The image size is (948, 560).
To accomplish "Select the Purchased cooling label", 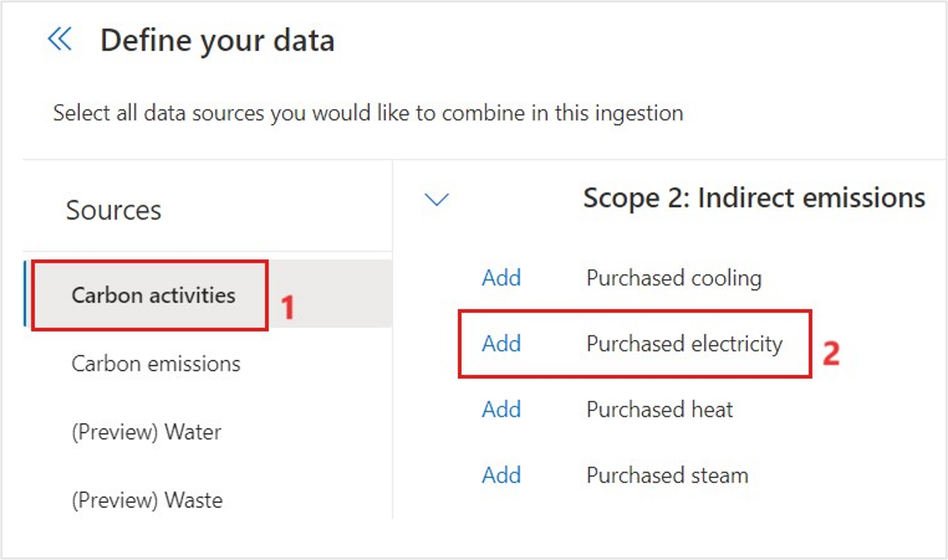I will 674,278.
